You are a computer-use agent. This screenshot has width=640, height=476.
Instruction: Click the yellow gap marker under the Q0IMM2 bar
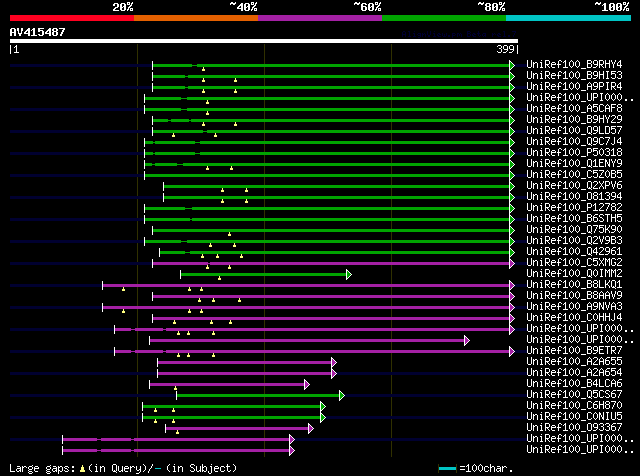220,278
